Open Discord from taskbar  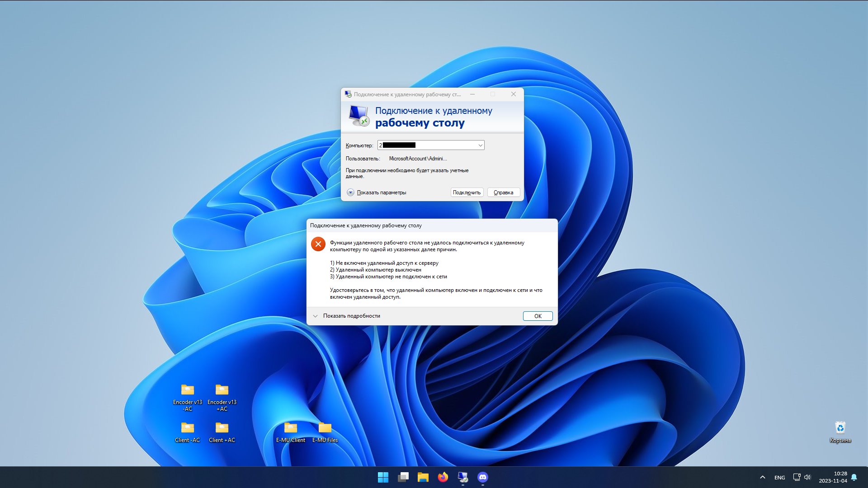coord(483,477)
